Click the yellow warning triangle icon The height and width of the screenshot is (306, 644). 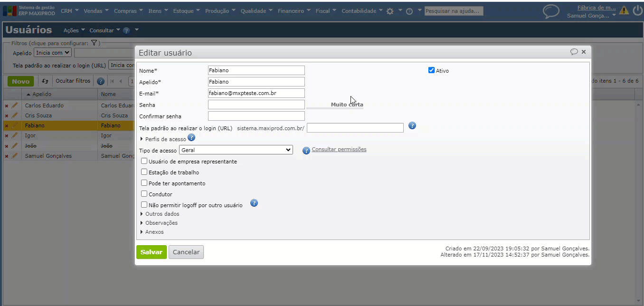[624, 10]
